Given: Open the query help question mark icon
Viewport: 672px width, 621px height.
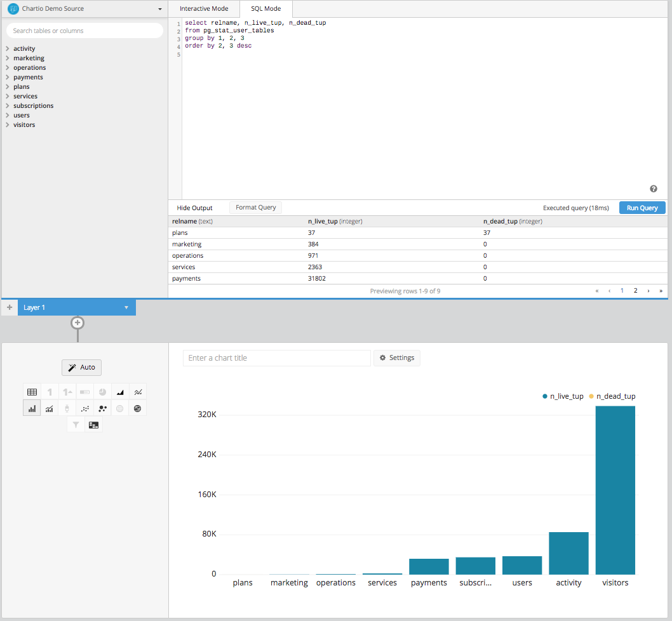Looking at the screenshot, I should tap(654, 189).
